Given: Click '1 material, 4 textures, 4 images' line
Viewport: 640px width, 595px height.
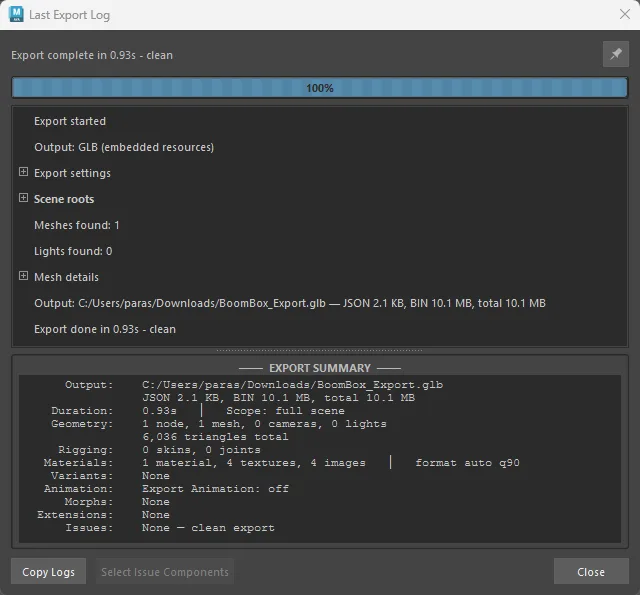Looking at the screenshot, I should [x=253, y=463].
